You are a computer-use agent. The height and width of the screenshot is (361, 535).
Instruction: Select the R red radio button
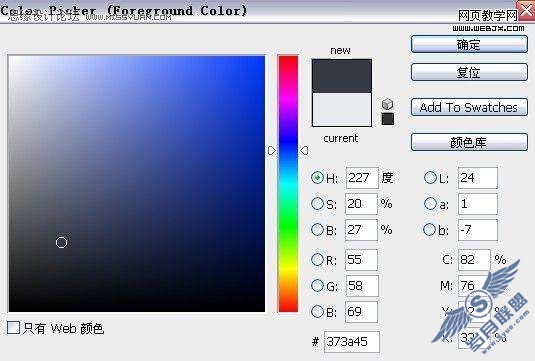point(317,260)
